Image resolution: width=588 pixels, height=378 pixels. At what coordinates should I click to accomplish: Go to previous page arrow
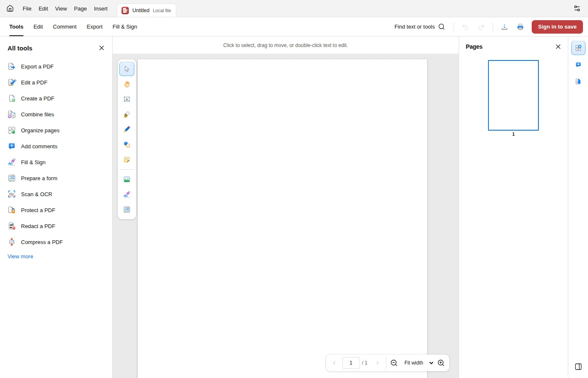tap(334, 363)
